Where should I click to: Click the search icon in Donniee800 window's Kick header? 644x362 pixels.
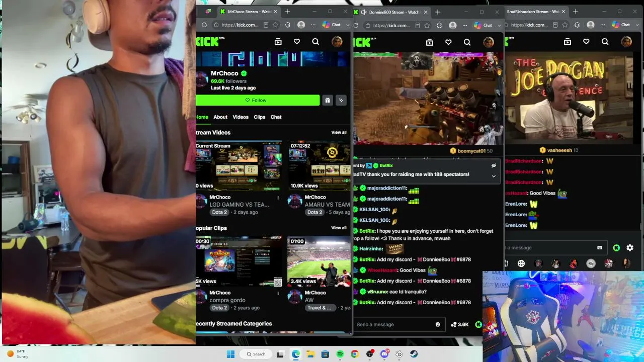point(467,43)
